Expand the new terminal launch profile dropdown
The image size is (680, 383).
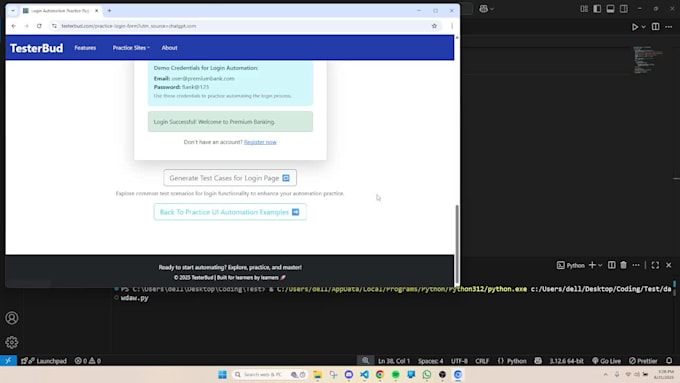tap(600, 265)
